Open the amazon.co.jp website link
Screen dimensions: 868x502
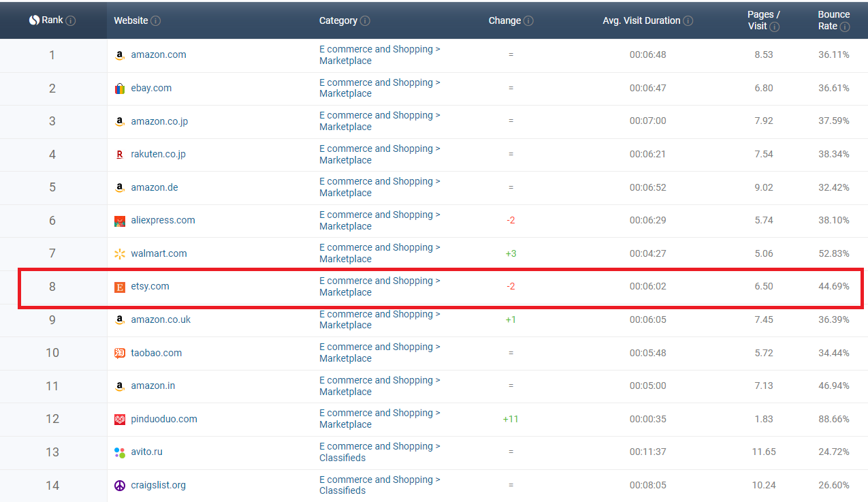click(x=159, y=121)
